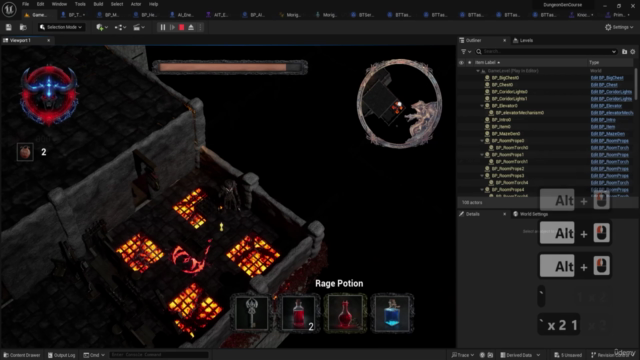Open the Cinematics clapperboard dropdown
Screen dimensions: 640x360
pos(139,27)
